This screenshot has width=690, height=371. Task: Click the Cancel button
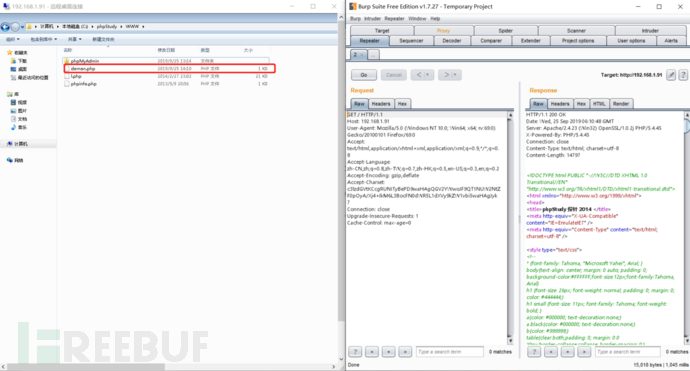coord(394,75)
